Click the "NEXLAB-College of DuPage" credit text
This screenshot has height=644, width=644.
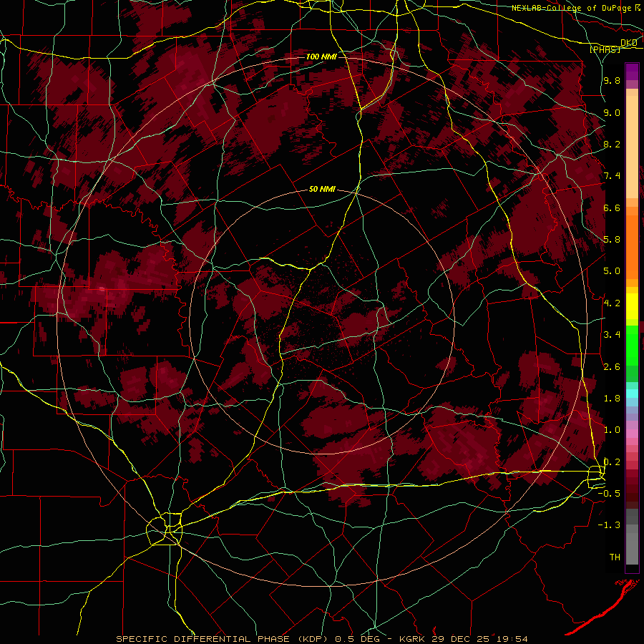pos(571,8)
